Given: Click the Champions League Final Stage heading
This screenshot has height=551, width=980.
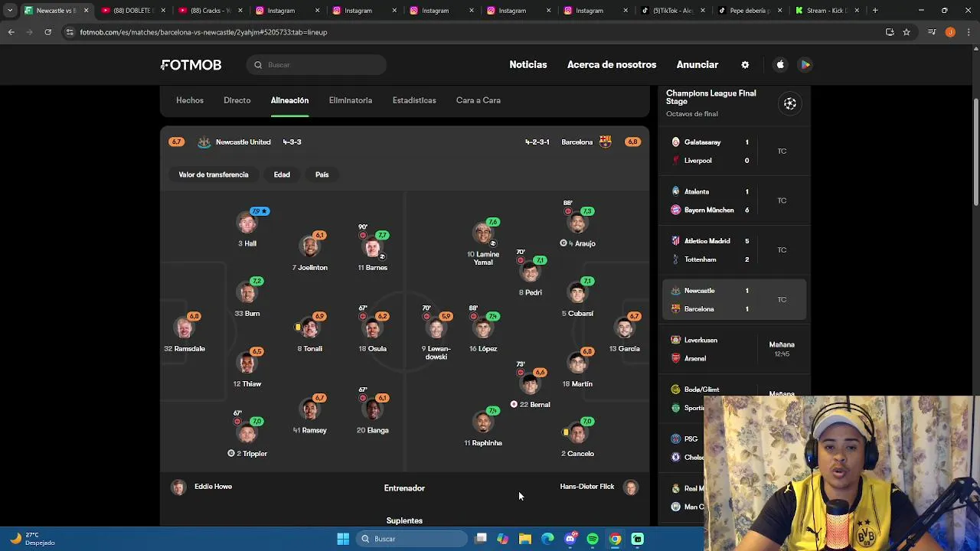Looking at the screenshot, I should 711,97.
